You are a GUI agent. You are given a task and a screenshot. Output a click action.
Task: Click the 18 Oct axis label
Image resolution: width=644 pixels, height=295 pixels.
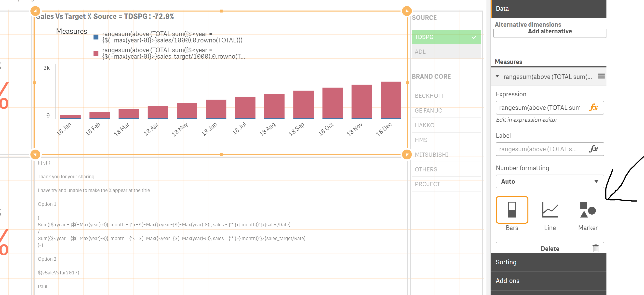pyautogui.click(x=326, y=129)
